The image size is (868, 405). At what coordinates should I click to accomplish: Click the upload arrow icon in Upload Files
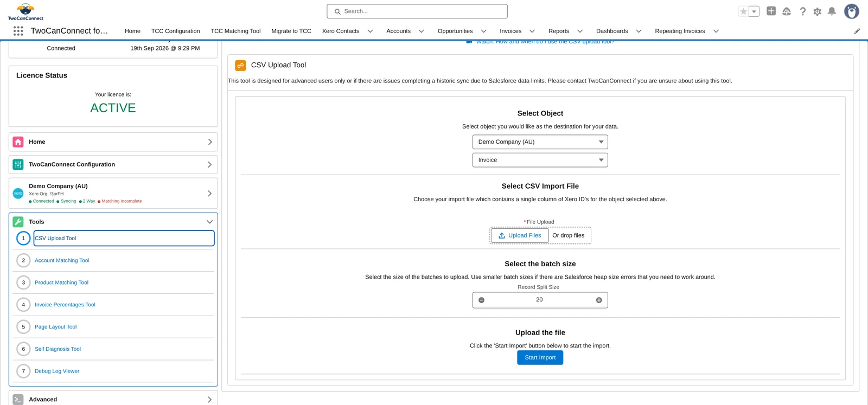(502, 235)
